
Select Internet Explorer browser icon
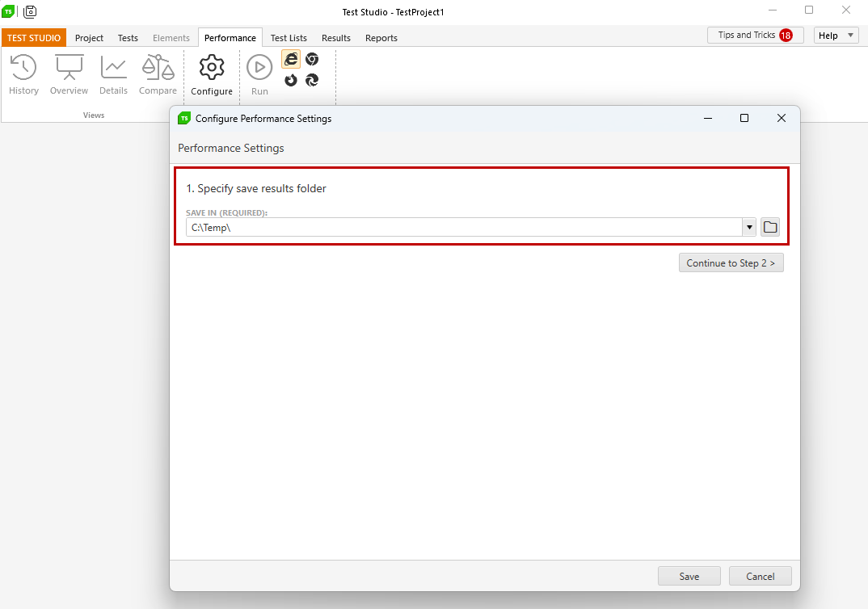pyautogui.click(x=291, y=59)
